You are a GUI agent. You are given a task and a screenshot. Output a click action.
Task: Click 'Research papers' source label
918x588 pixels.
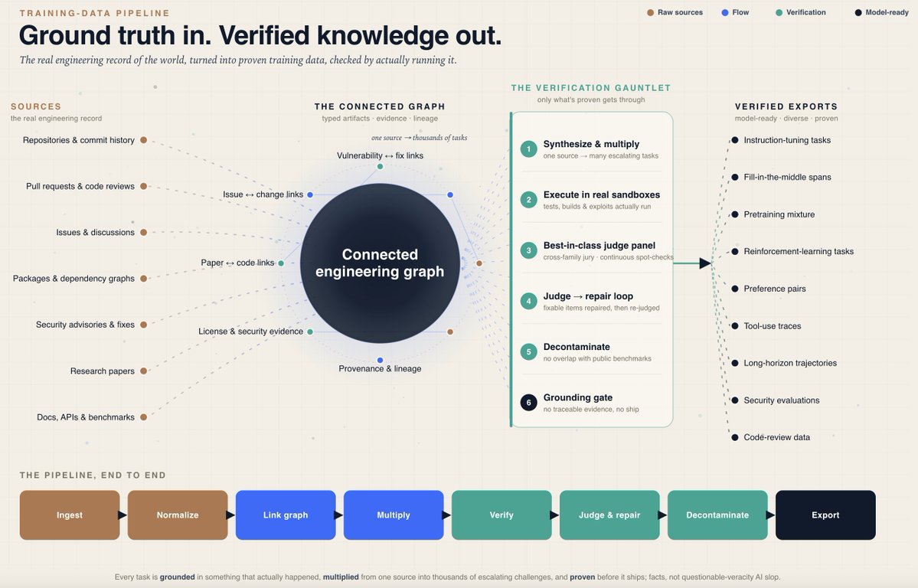(103, 371)
